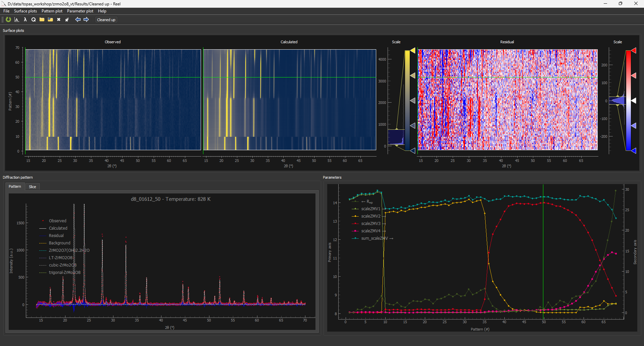Go to previous dataset with left arrow
This screenshot has width=644, height=346.
tap(78, 20)
